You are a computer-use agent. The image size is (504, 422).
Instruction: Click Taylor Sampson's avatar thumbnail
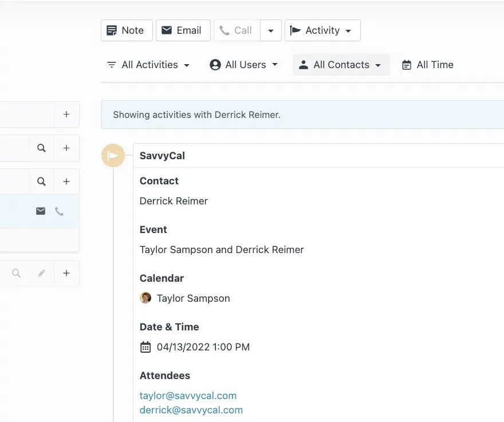(x=145, y=298)
